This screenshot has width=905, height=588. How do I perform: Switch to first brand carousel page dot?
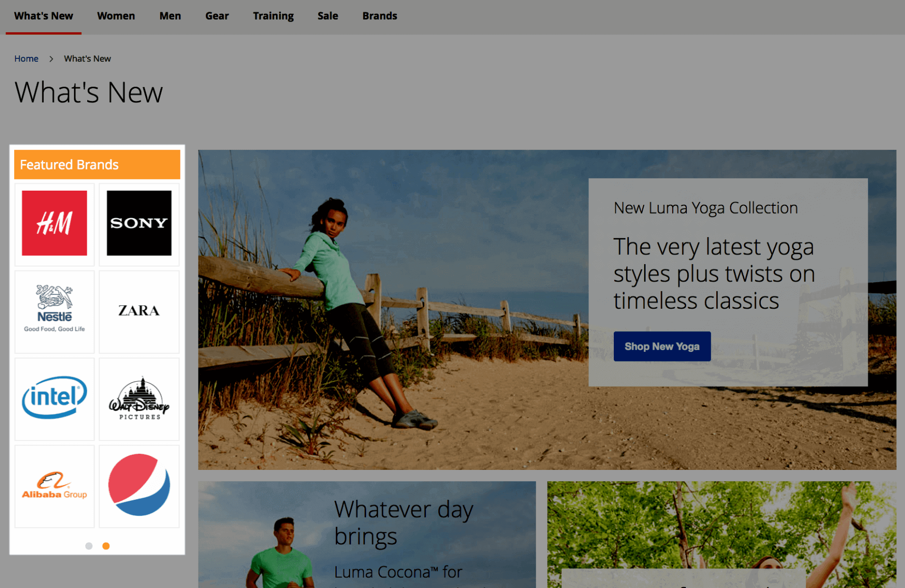pos(89,546)
